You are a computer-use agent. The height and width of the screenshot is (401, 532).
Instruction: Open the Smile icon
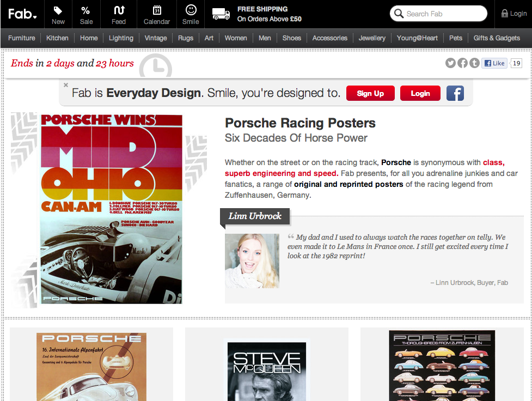pyautogui.click(x=191, y=10)
